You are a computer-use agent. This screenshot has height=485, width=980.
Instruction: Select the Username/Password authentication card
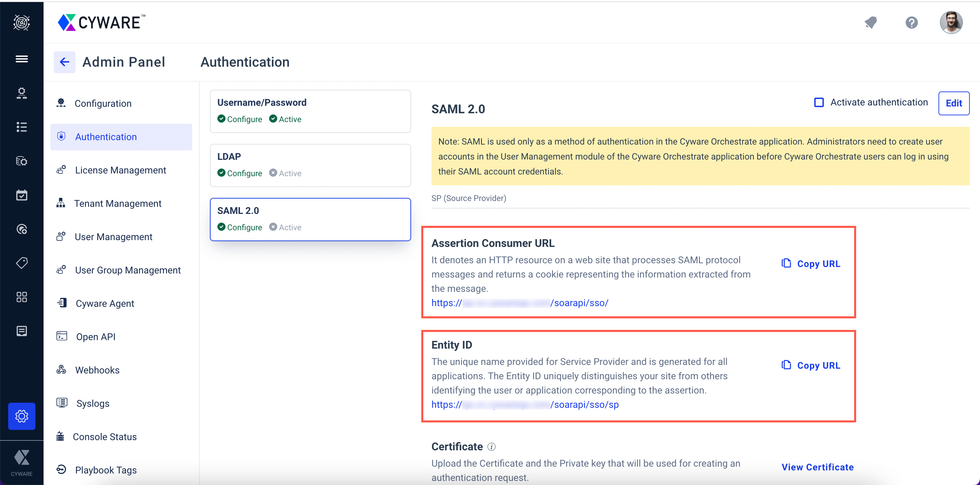(310, 111)
